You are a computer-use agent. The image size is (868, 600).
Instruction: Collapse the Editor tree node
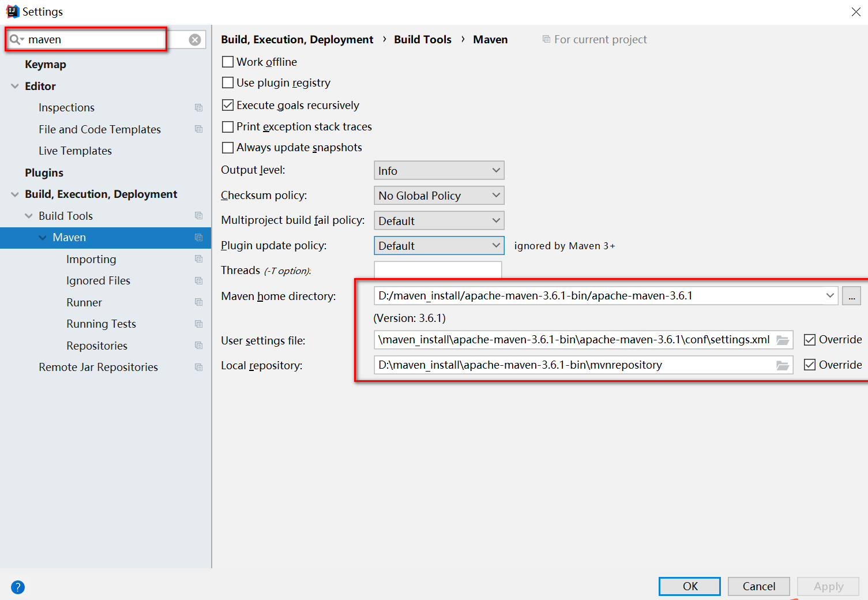coord(15,86)
